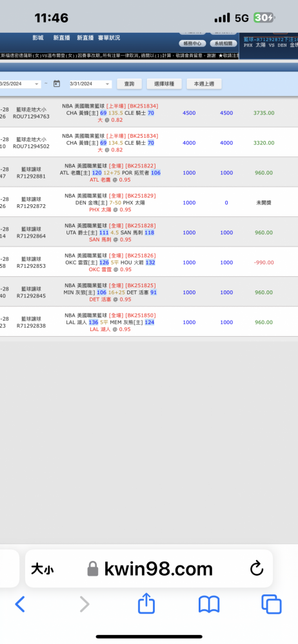Show all Safari tabs icon
The image size is (298, 644).
(272, 605)
